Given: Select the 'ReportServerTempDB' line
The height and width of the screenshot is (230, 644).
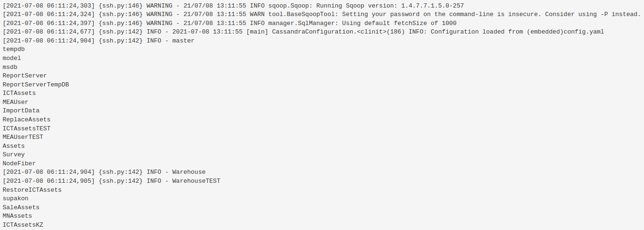Looking at the screenshot, I should (x=36, y=85).
